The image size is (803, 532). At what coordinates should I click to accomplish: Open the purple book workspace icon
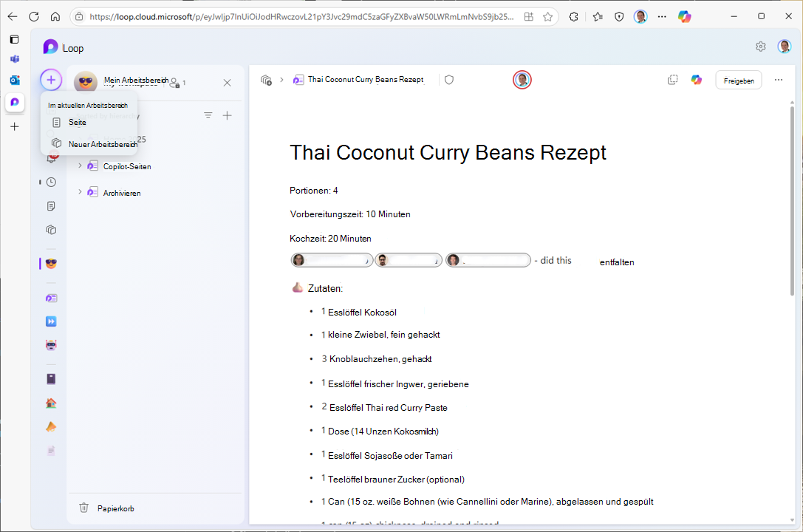point(51,379)
